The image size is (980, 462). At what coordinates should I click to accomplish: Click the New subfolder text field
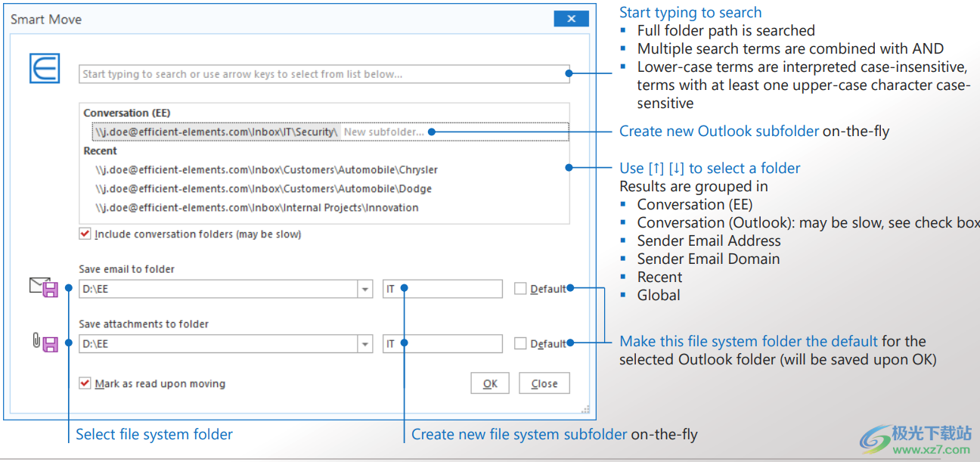pyautogui.click(x=386, y=132)
